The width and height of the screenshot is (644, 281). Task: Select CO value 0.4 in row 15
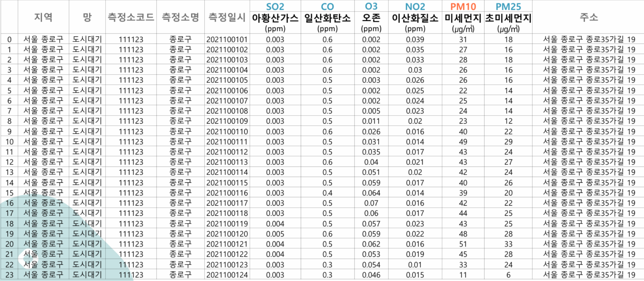click(x=327, y=193)
